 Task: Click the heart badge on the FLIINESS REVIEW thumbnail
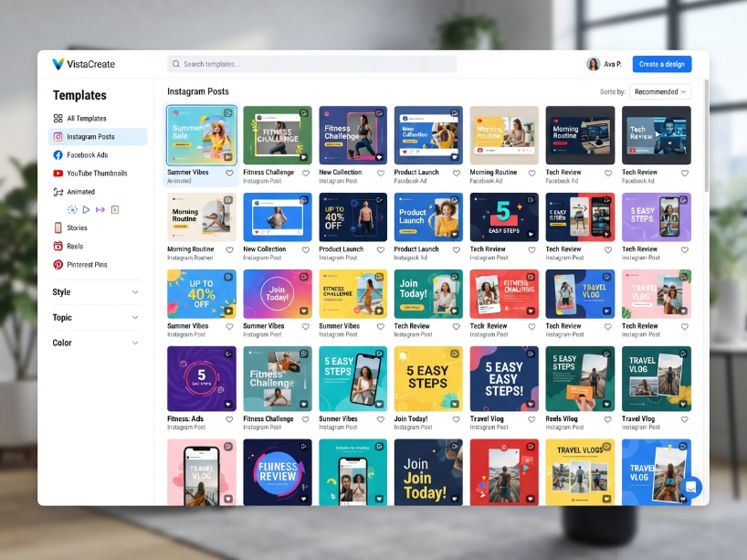[x=304, y=499]
